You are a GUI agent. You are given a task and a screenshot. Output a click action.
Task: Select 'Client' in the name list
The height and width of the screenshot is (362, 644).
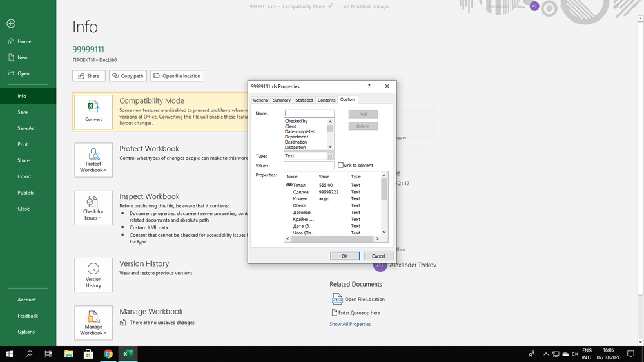point(290,126)
